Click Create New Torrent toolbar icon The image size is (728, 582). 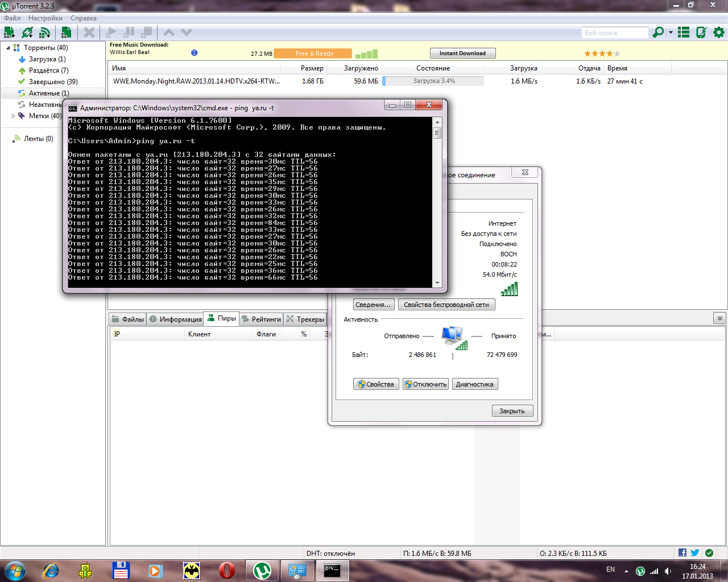(x=67, y=32)
